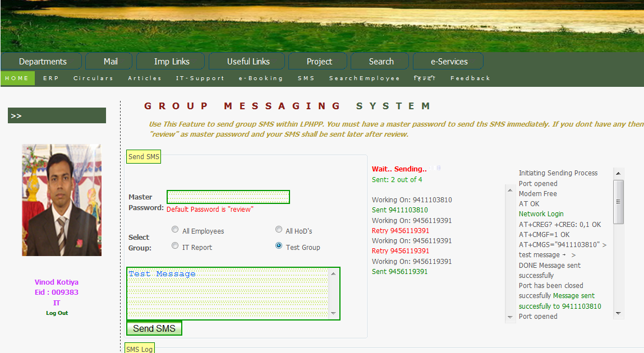This screenshot has height=353, width=644.
Task: Click the Send SMS tab label
Action: 144,156
